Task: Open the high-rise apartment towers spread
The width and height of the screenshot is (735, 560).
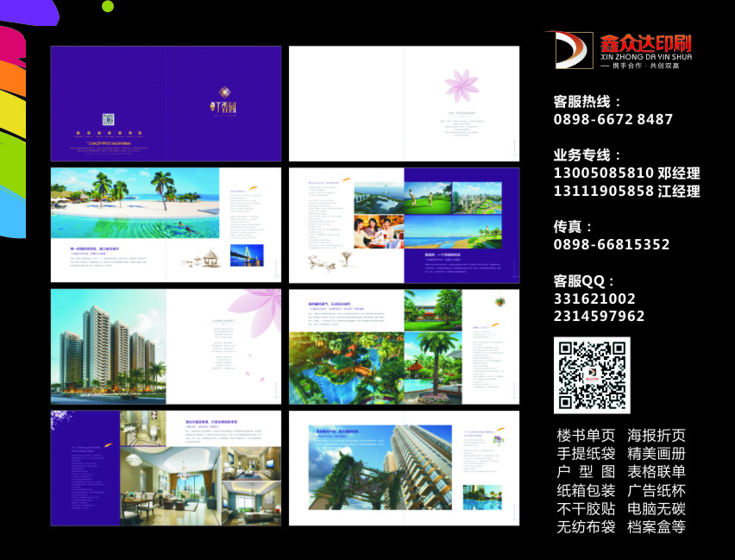Action: (166, 346)
